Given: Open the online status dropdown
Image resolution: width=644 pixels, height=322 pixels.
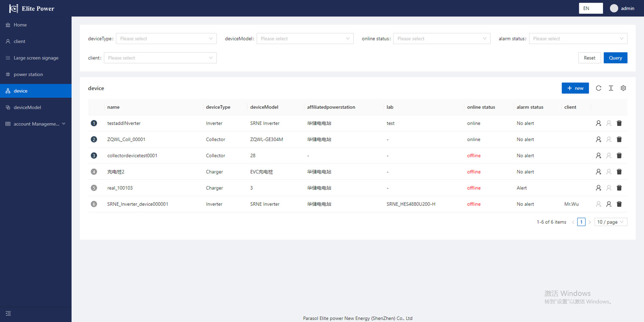Looking at the screenshot, I should 441,39.
